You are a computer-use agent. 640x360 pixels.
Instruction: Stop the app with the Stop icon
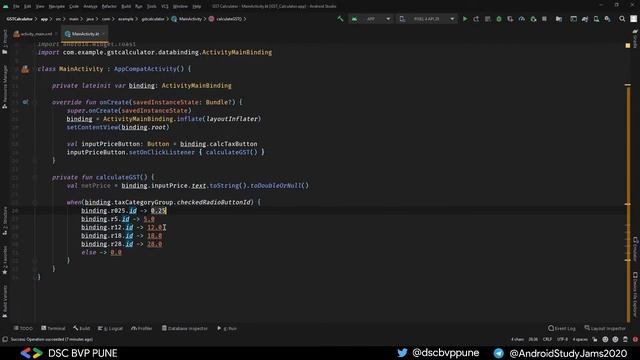544,19
